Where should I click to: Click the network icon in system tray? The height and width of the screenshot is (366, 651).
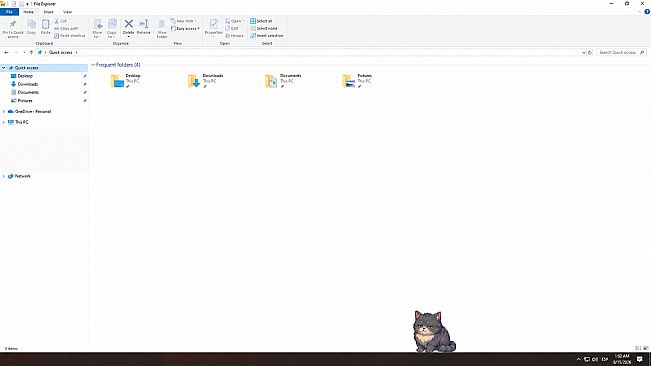click(x=587, y=359)
